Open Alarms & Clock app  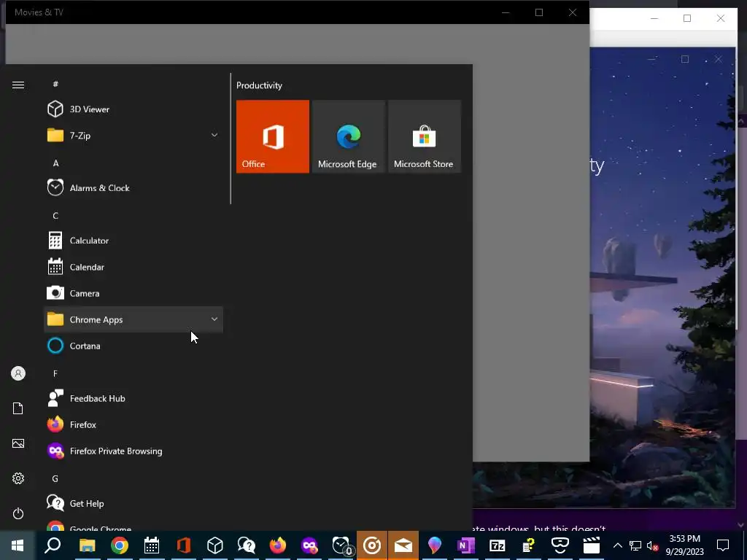133,187
